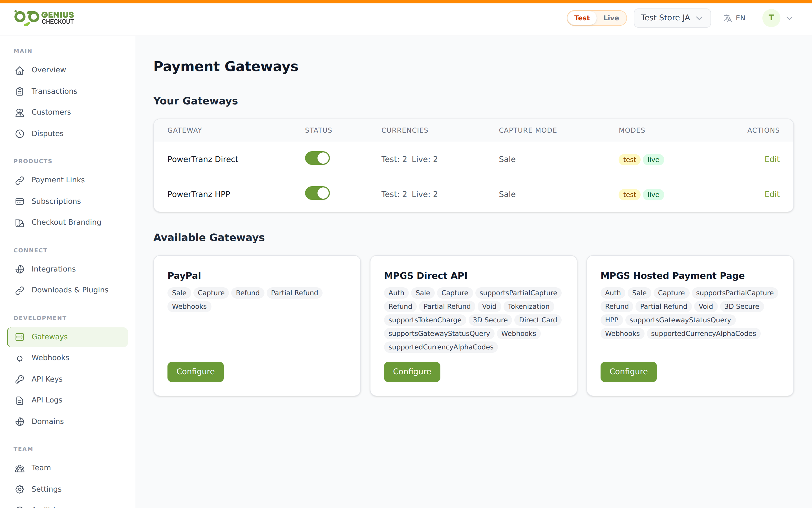Click the Downloads & Plugins link icon
Screen dimensions: 812x508
pyautogui.click(x=20, y=290)
